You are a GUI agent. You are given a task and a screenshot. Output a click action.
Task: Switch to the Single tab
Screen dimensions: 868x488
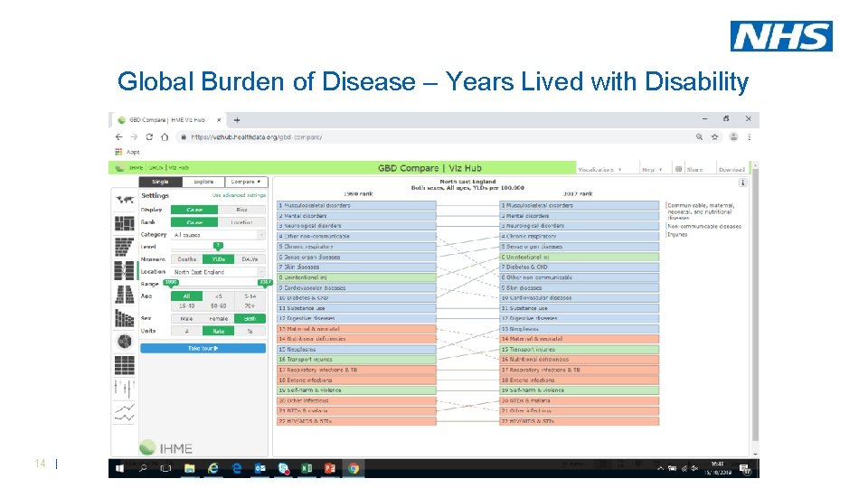(x=160, y=182)
